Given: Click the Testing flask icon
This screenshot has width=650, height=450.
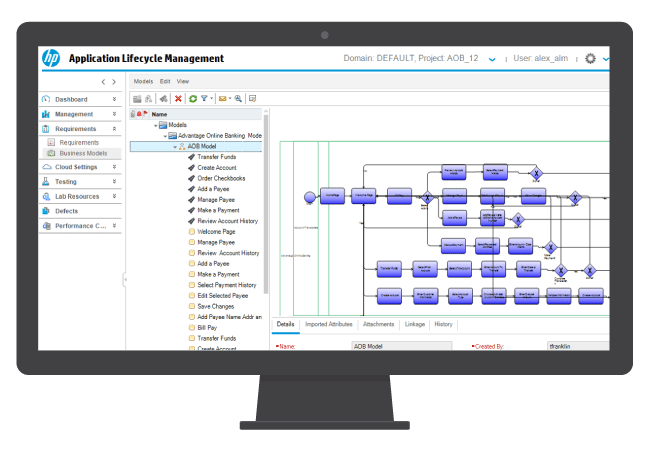Looking at the screenshot, I should [46, 181].
